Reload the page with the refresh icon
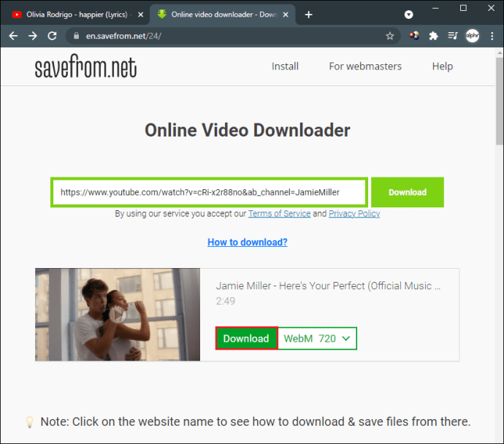 (x=52, y=36)
